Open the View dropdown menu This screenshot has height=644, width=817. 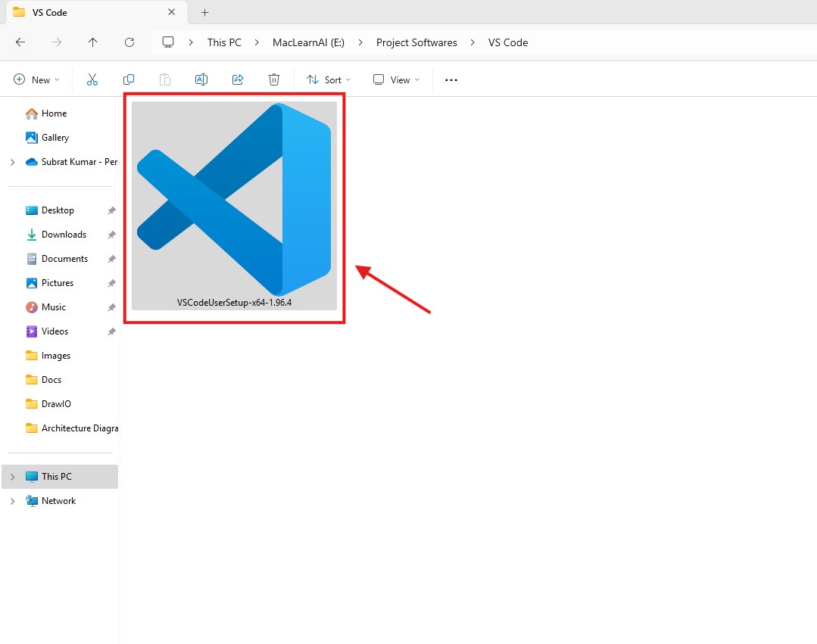tap(396, 79)
